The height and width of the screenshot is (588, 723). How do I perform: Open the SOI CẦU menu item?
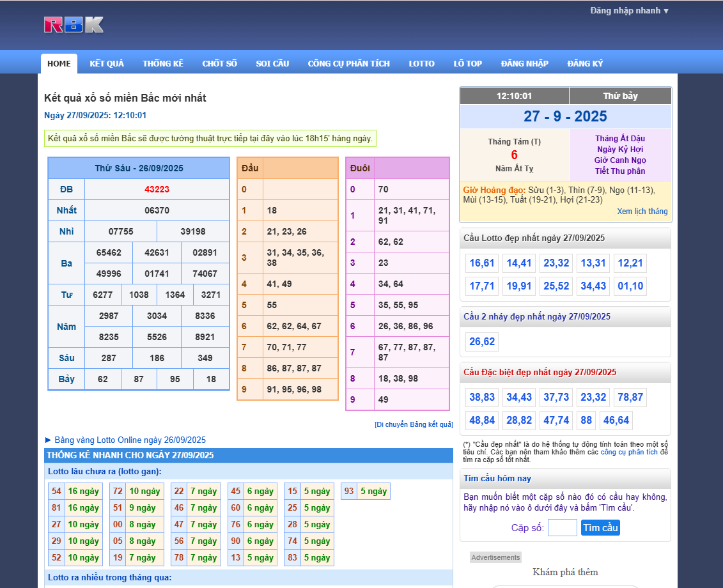pos(272,63)
